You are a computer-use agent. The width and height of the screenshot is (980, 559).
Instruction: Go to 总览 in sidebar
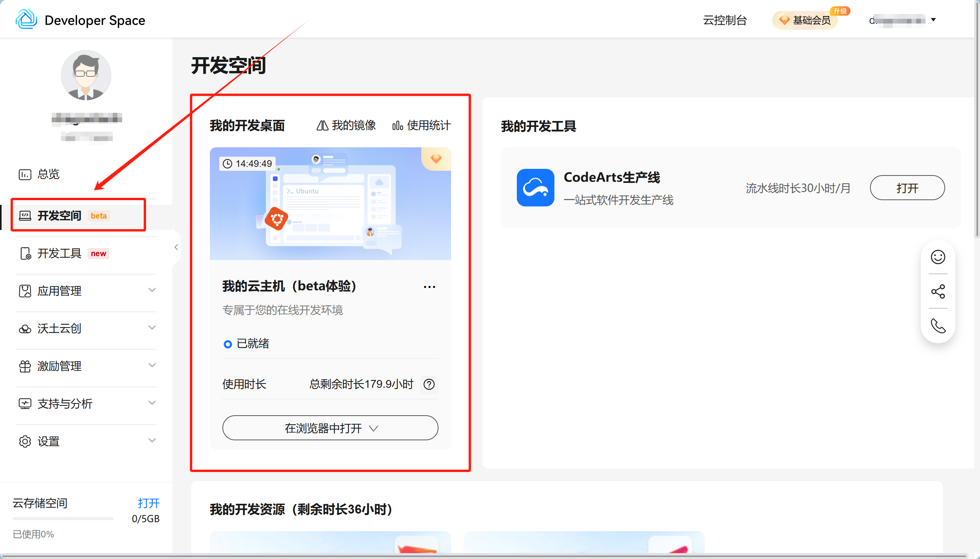(x=48, y=174)
